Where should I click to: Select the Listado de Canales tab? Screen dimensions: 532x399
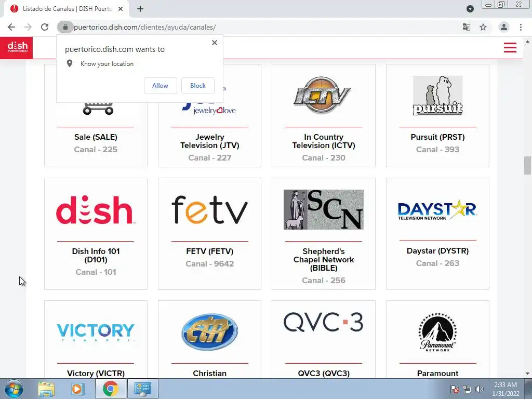point(66,9)
